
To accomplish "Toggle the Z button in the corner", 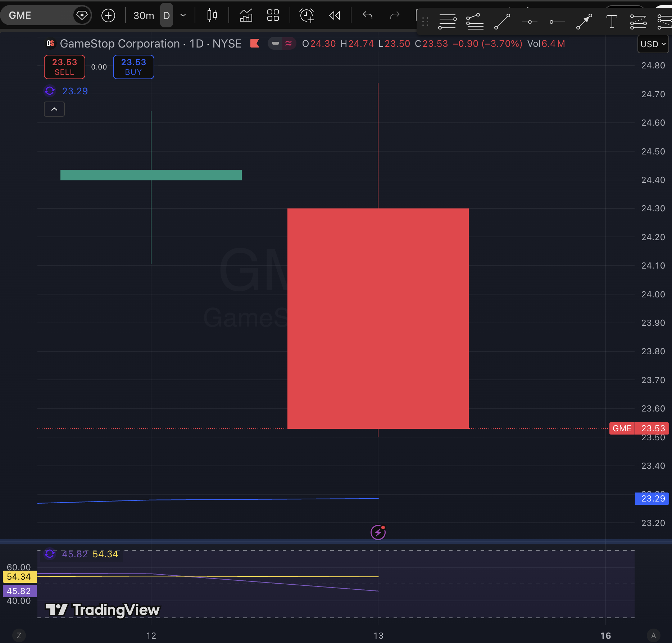I will [x=19, y=635].
